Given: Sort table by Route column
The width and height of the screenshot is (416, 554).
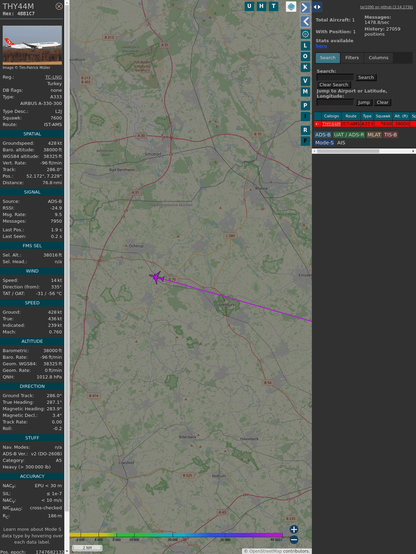Looking at the screenshot, I should coord(351,116).
